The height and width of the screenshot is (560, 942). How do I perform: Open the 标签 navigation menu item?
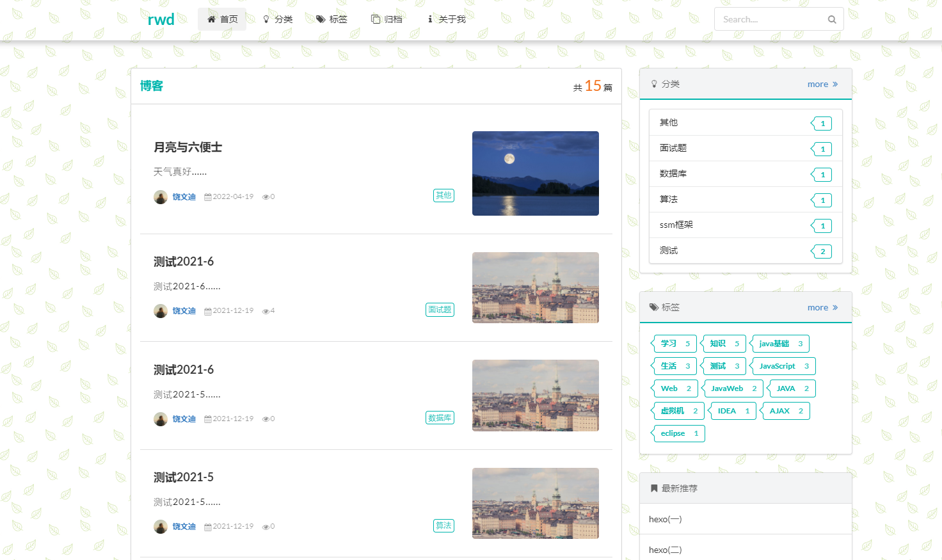pyautogui.click(x=331, y=19)
